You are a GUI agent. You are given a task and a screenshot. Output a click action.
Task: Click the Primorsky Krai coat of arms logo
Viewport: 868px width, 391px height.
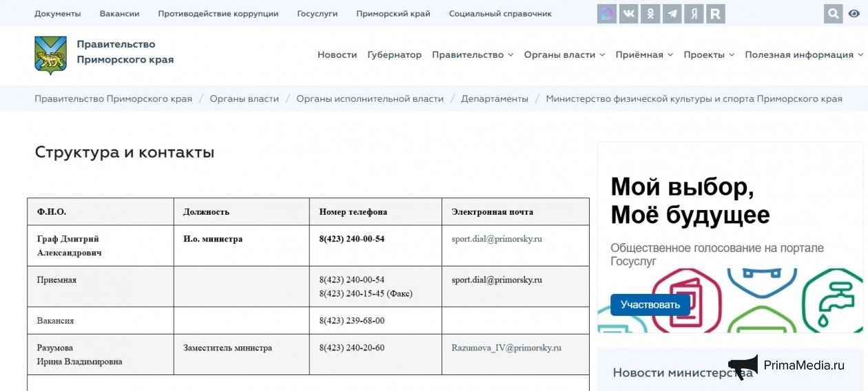50,55
